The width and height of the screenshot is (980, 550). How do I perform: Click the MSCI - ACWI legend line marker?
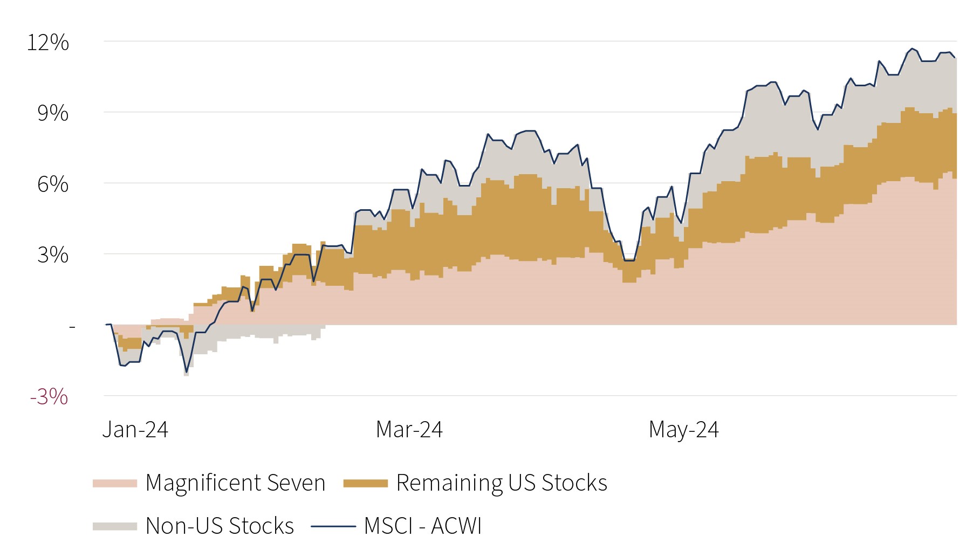pyautogui.click(x=333, y=526)
